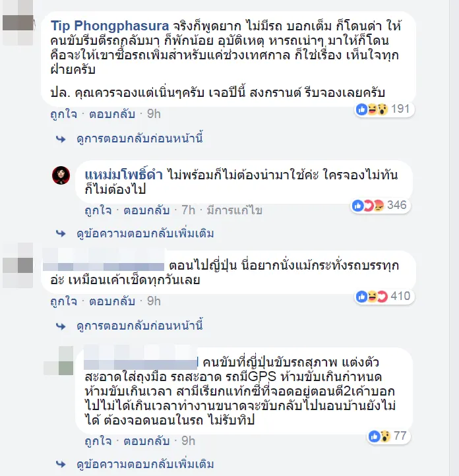This screenshot has width=459, height=476.
Task: Expand ดูข้อความตอบกลับเพิ่มเติม below แหม่มโพธิ์ดำ
Action: pos(145,234)
